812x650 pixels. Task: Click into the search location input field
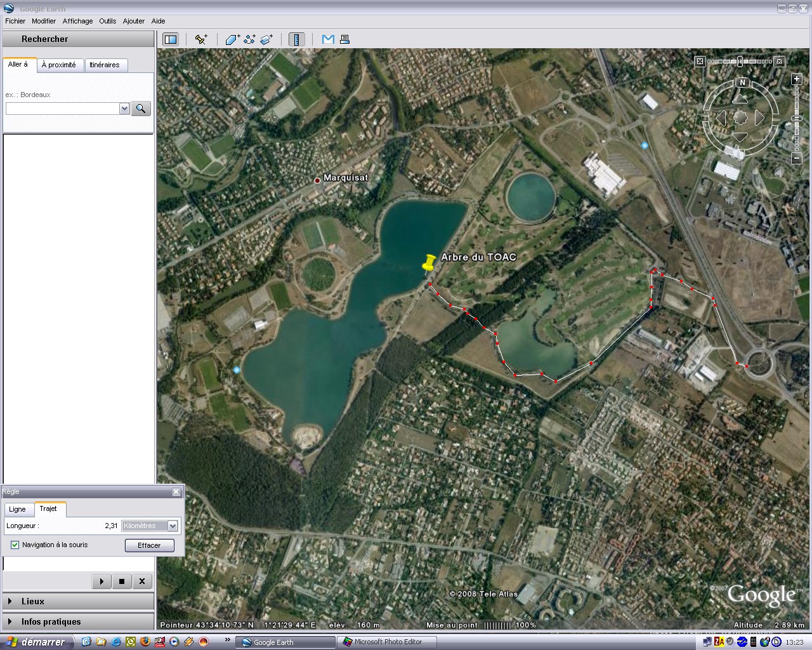[x=62, y=109]
